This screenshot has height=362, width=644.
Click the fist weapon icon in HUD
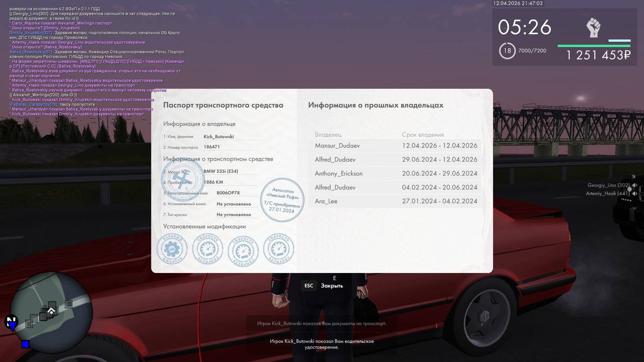[594, 27]
